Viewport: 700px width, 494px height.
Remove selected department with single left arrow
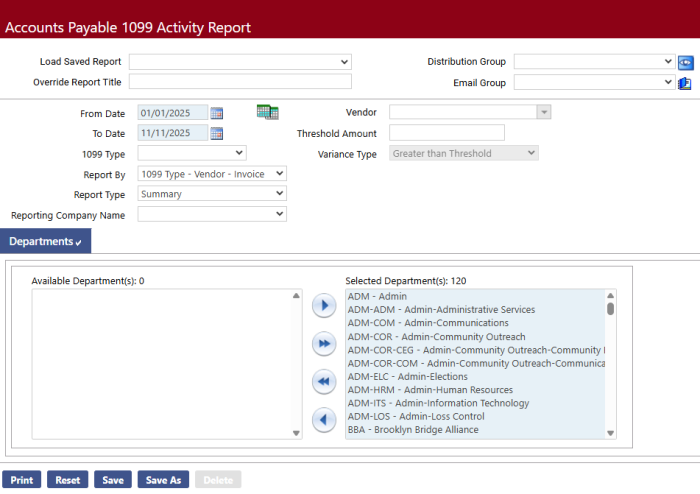click(323, 419)
